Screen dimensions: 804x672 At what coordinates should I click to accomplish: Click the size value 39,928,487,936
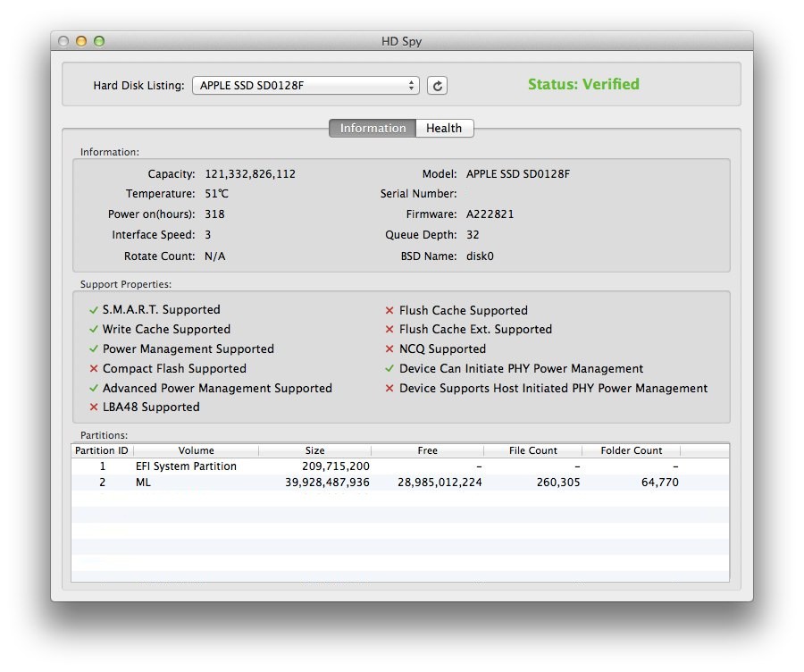[327, 483]
